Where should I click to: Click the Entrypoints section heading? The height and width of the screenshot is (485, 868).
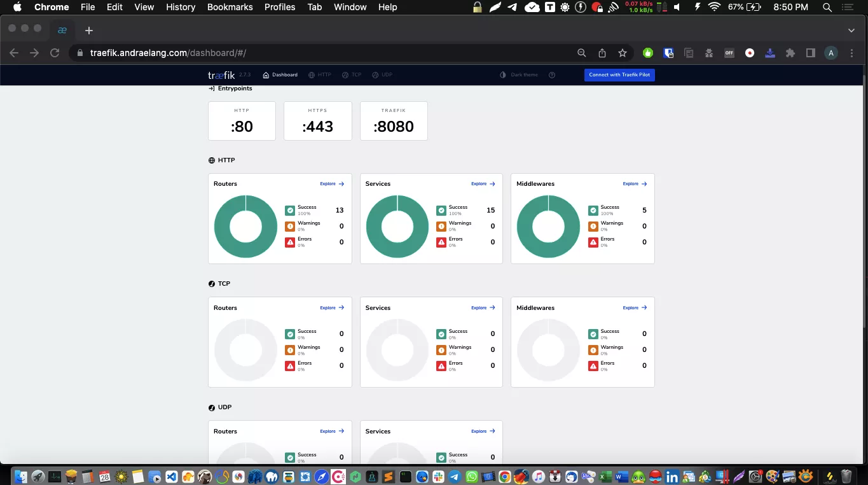coord(231,88)
